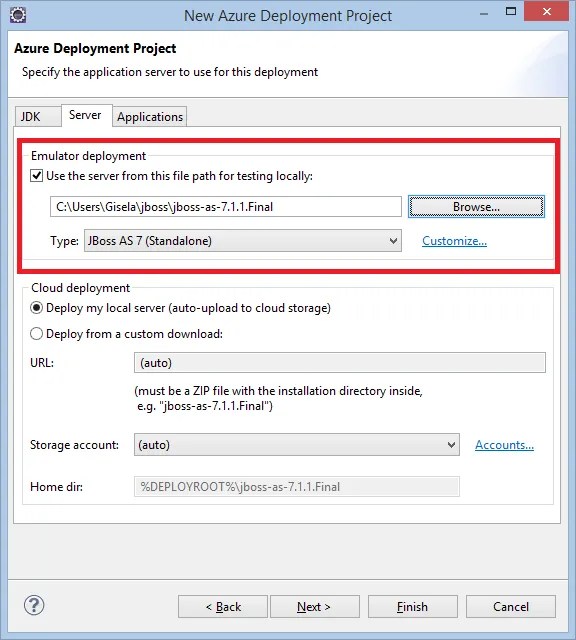576x640 pixels.
Task: Open the Storage account dropdown list
Action: pyautogui.click(x=297, y=445)
